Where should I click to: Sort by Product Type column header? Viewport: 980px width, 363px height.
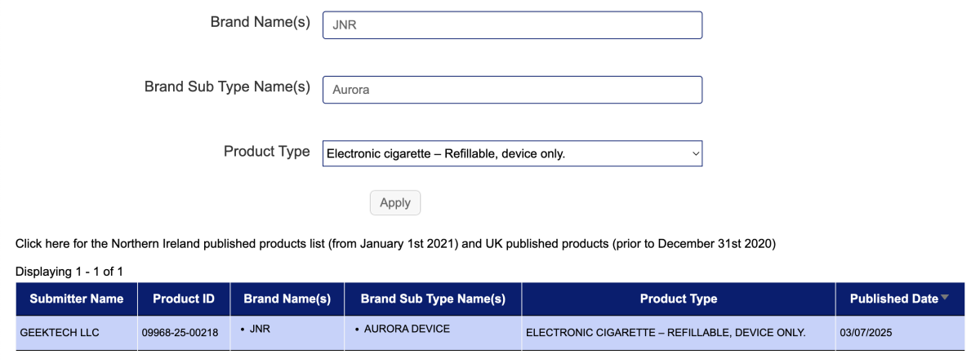[x=679, y=299]
